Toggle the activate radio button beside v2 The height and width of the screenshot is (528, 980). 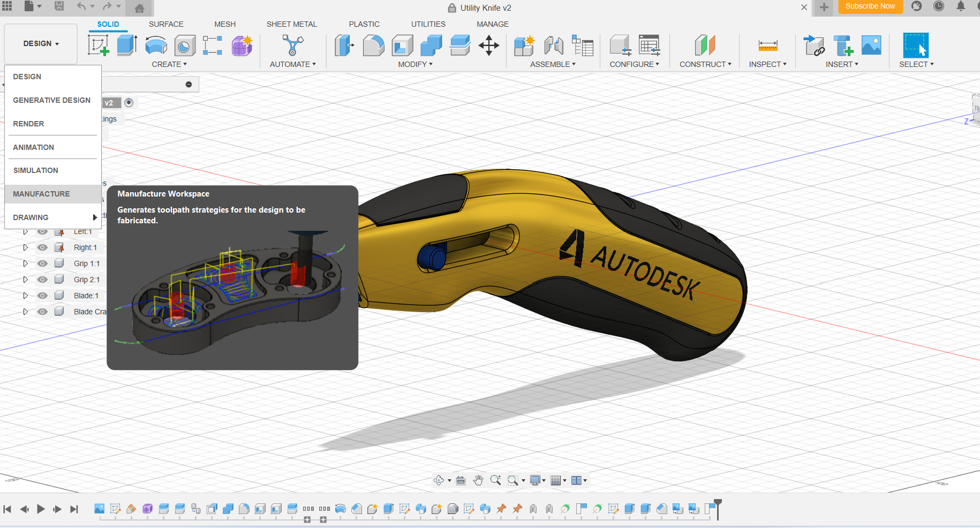click(x=129, y=102)
